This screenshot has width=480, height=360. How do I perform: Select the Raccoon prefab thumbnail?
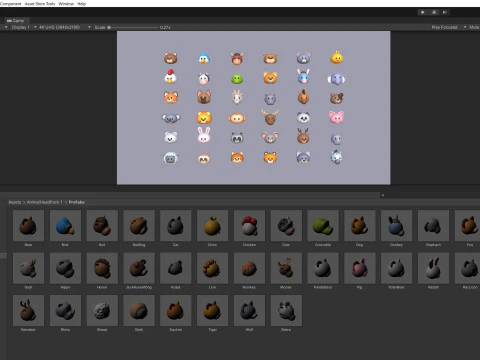(468, 268)
